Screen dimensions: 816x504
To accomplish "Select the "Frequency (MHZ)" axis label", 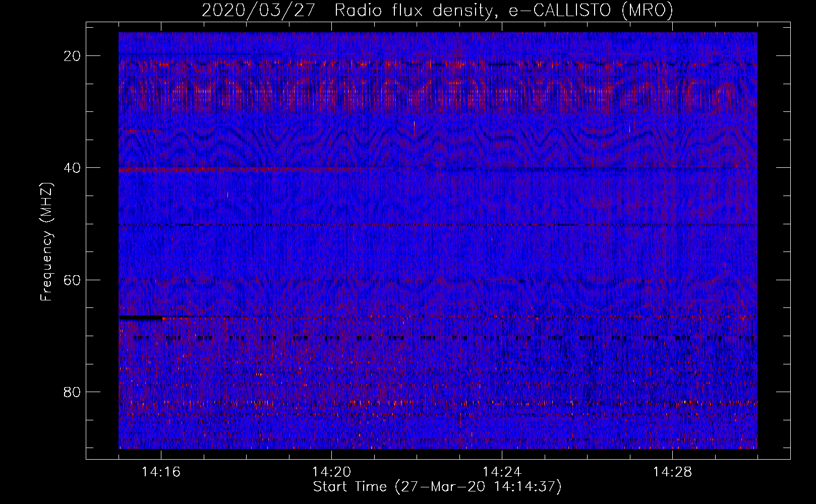I will (x=46, y=242).
